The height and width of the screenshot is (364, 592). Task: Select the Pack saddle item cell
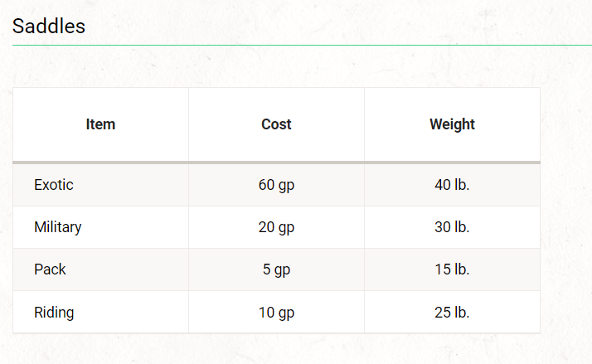pos(50,269)
